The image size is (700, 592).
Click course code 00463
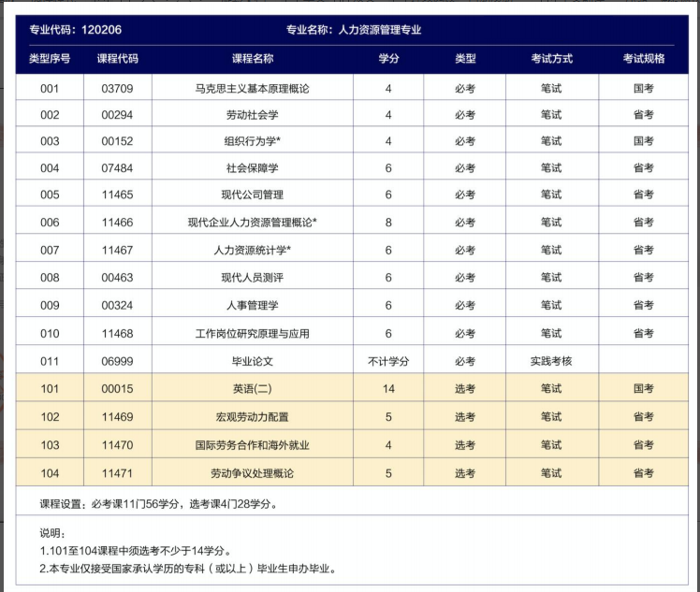117,278
